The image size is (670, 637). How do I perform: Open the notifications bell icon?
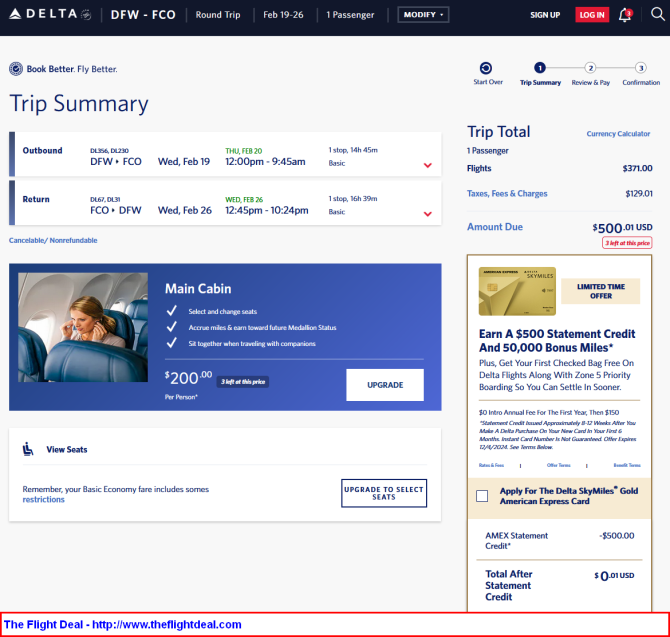point(625,15)
